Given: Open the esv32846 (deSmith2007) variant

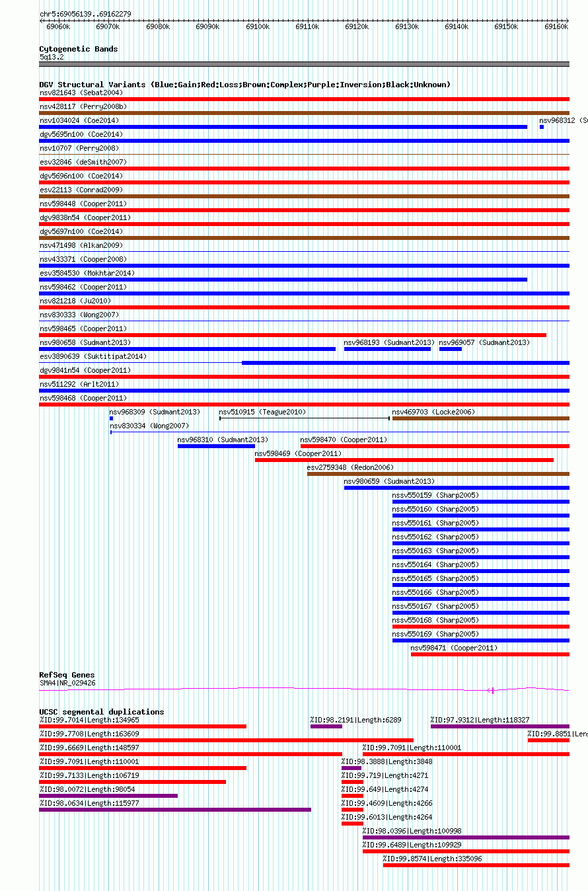Looking at the screenshot, I should [83, 162].
